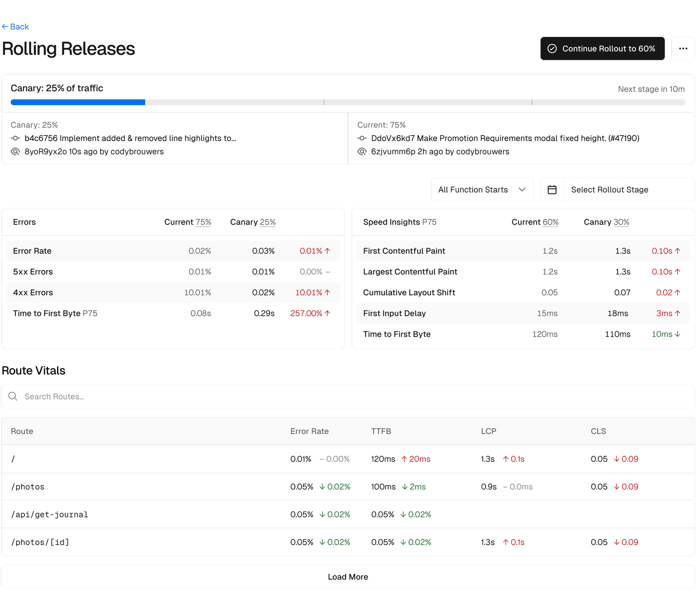The width and height of the screenshot is (696, 616).
Task: Select the /photos route row
Action: coord(28,487)
